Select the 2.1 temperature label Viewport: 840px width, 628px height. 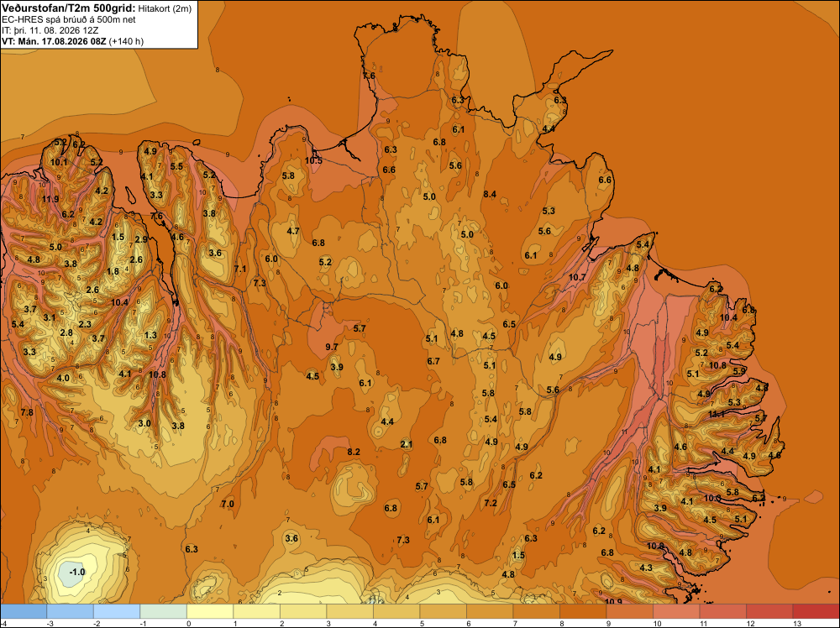click(407, 444)
